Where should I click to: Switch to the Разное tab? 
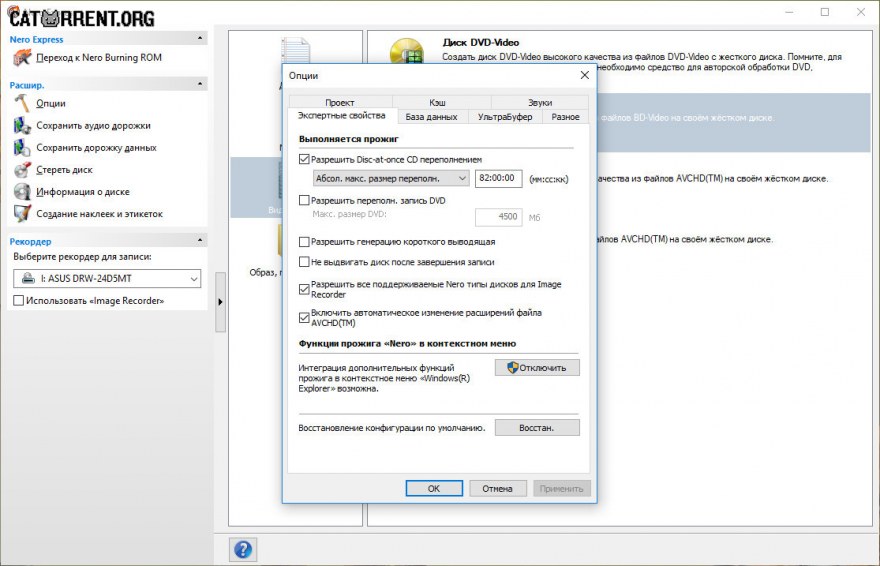565,117
